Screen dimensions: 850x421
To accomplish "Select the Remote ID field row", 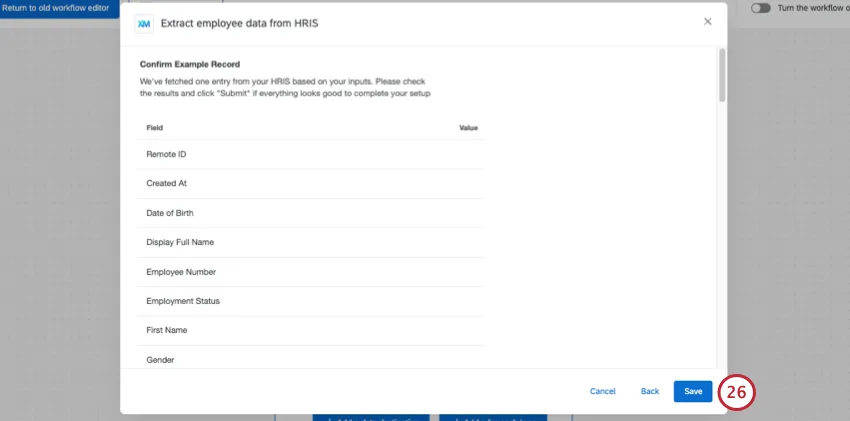I will click(310, 154).
